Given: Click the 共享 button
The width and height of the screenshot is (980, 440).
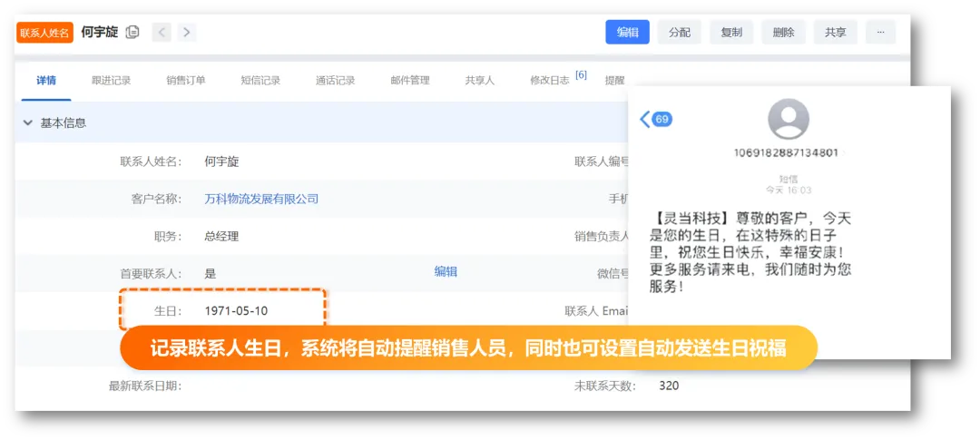Looking at the screenshot, I should (835, 33).
